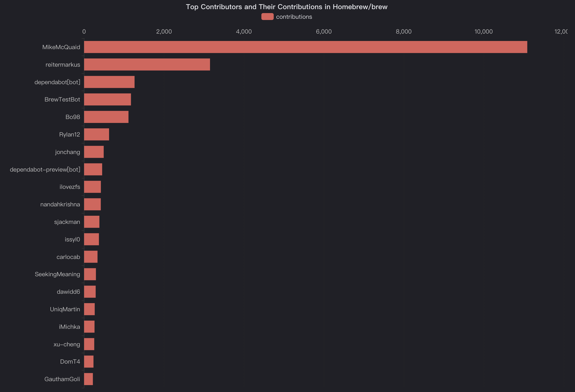This screenshot has width=575, height=392.
Task: Select the dependabot-preview[bot] label
Action: (x=45, y=170)
